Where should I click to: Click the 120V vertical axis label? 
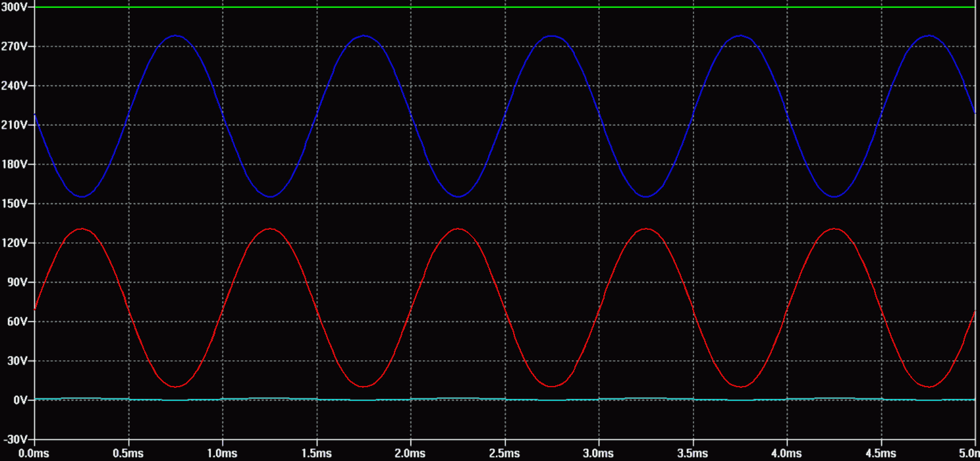coord(13,243)
